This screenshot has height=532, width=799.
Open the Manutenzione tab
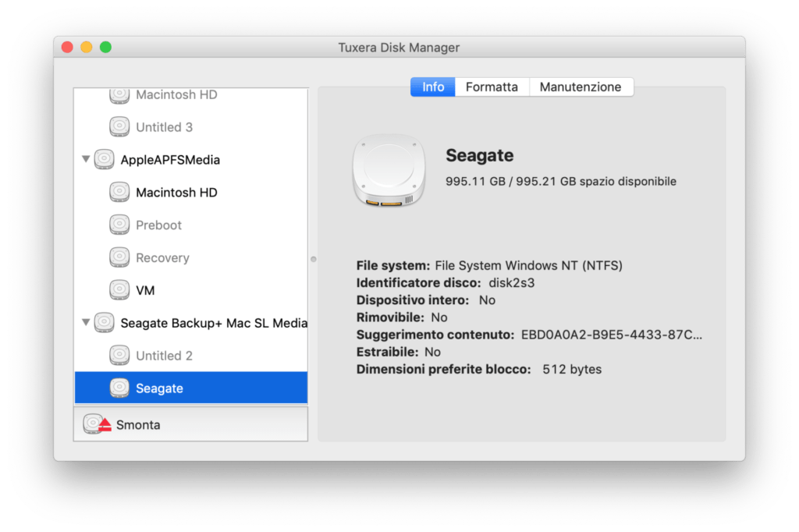pyautogui.click(x=581, y=87)
